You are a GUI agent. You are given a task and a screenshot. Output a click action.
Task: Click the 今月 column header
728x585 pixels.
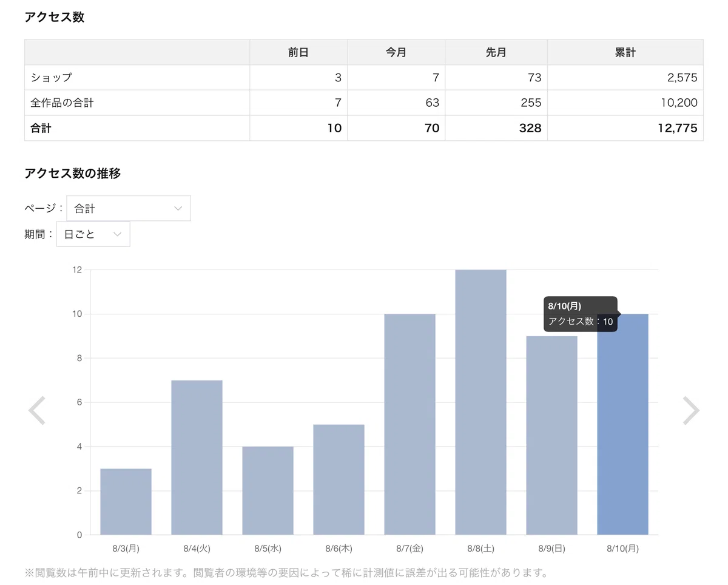point(396,53)
